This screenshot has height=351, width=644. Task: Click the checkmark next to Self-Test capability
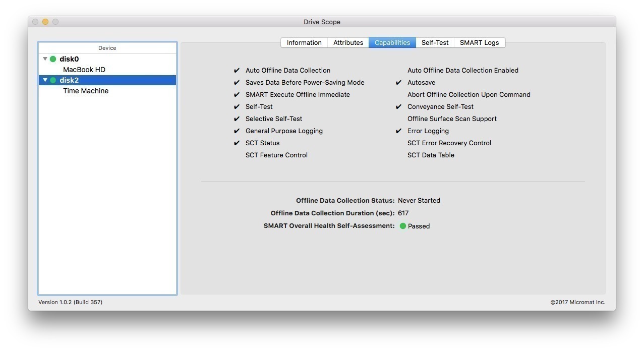click(237, 107)
